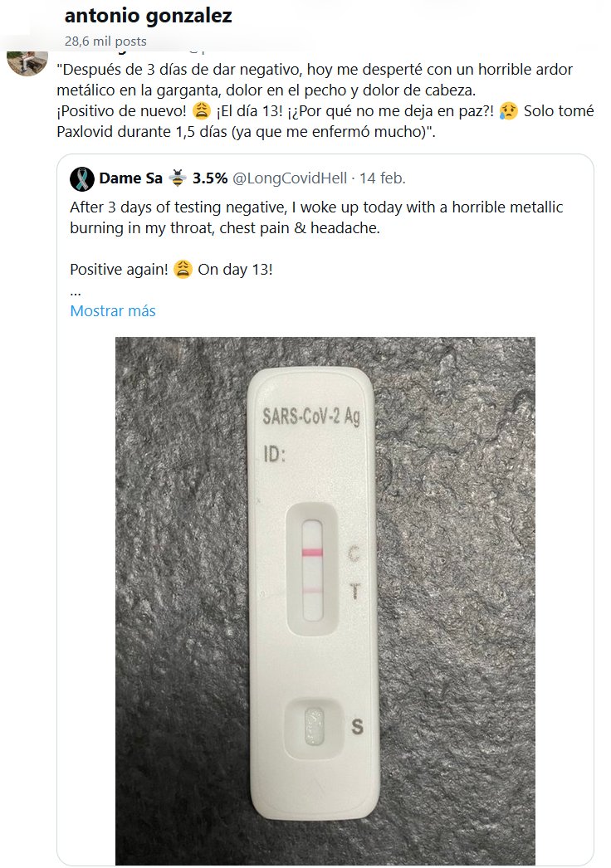Click the sample well marked S in photo
611x868 pixels.
[313, 724]
